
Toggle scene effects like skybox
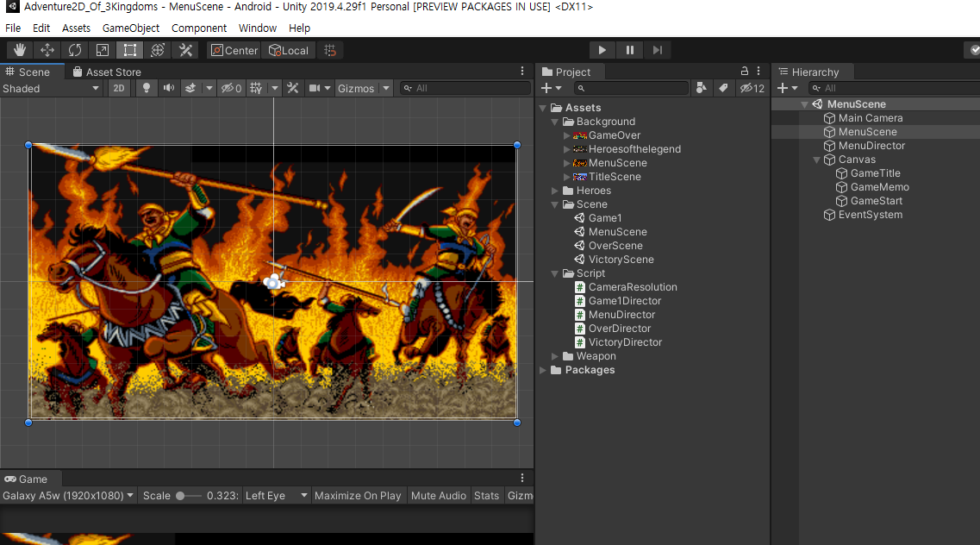coord(190,88)
